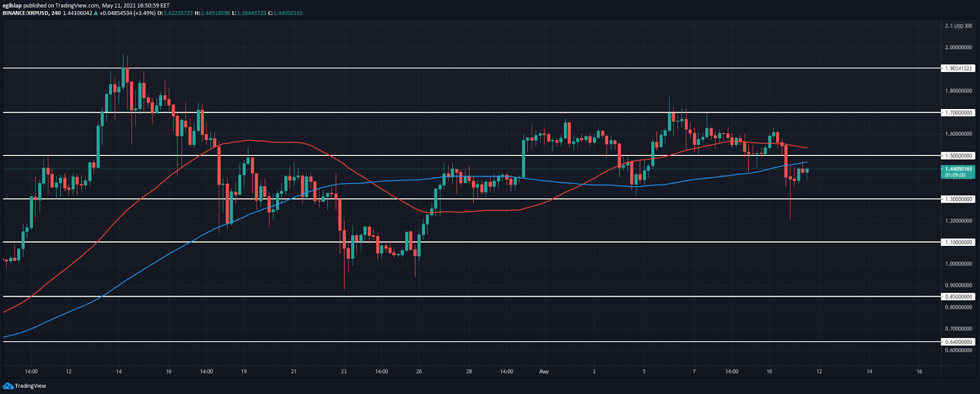Select the 1.70000000 horizontal line price label
980x394 pixels.
959,113
